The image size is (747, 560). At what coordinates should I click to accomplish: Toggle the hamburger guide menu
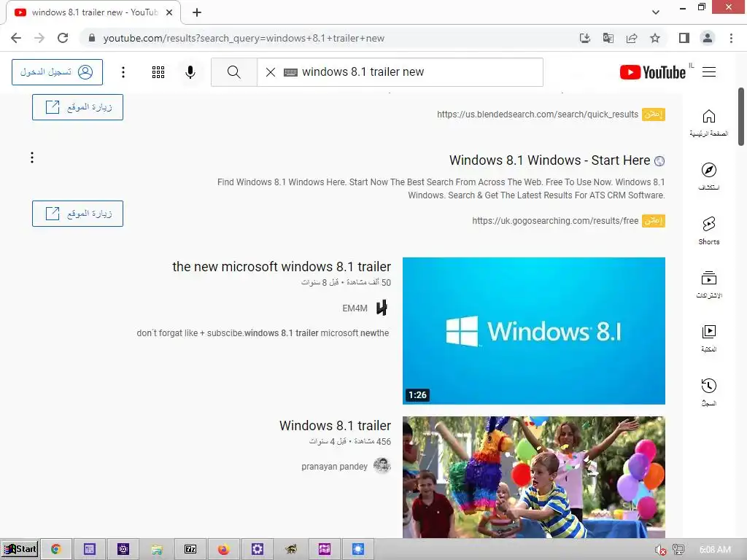(x=709, y=72)
